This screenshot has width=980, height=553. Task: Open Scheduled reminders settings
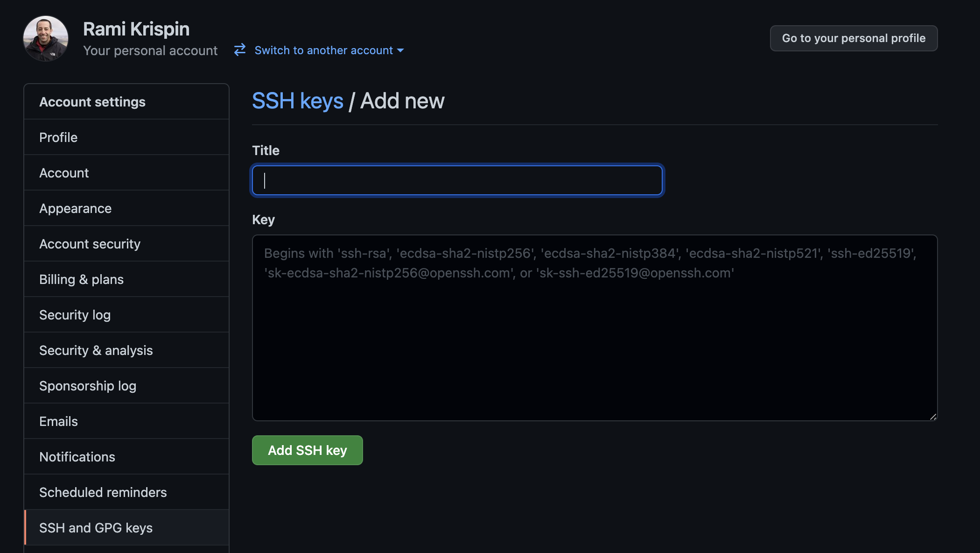click(103, 492)
